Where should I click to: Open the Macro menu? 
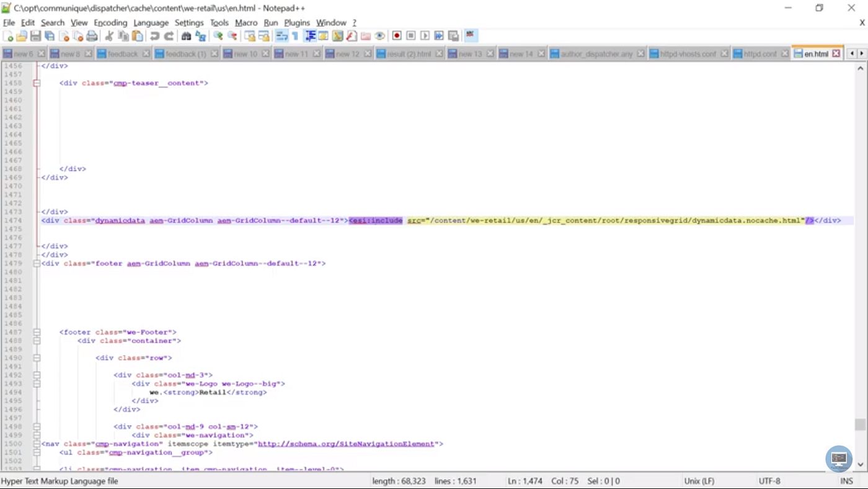(246, 22)
